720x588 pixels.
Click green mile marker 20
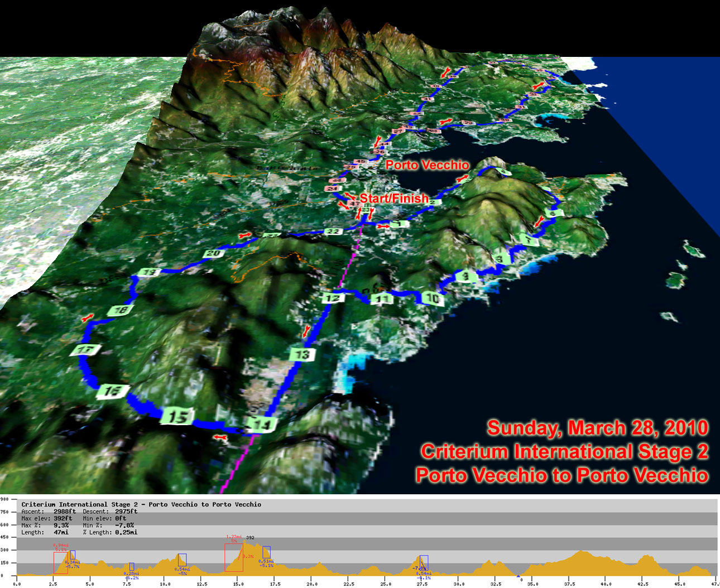point(214,253)
